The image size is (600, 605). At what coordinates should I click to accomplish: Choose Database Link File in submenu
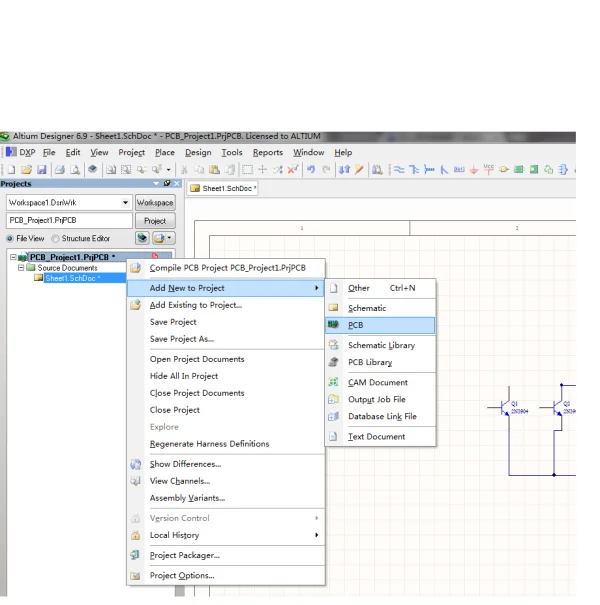coord(380,417)
